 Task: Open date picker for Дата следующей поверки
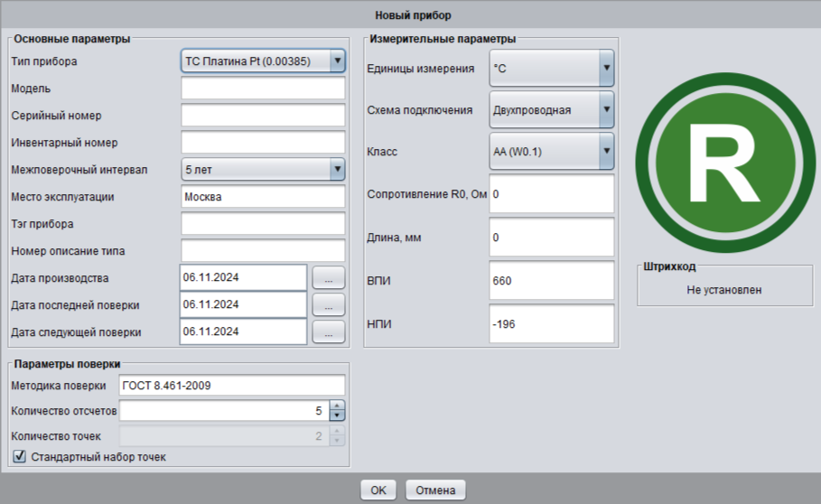click(329, 332)
